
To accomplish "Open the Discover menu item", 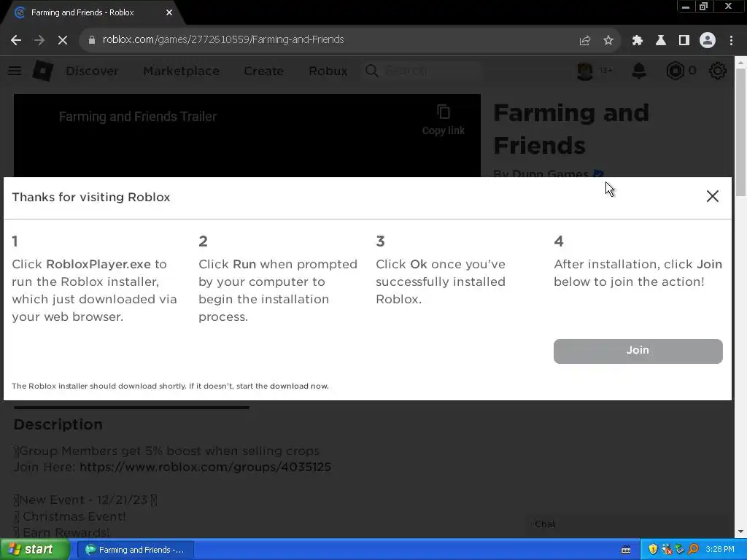I will pyautogui.click(x=92, y=71).
